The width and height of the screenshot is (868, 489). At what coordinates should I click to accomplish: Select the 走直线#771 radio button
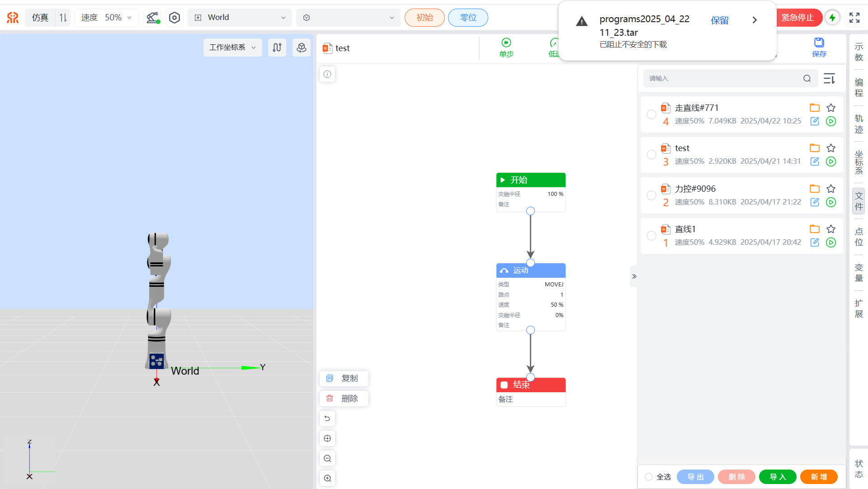point(651,114)
